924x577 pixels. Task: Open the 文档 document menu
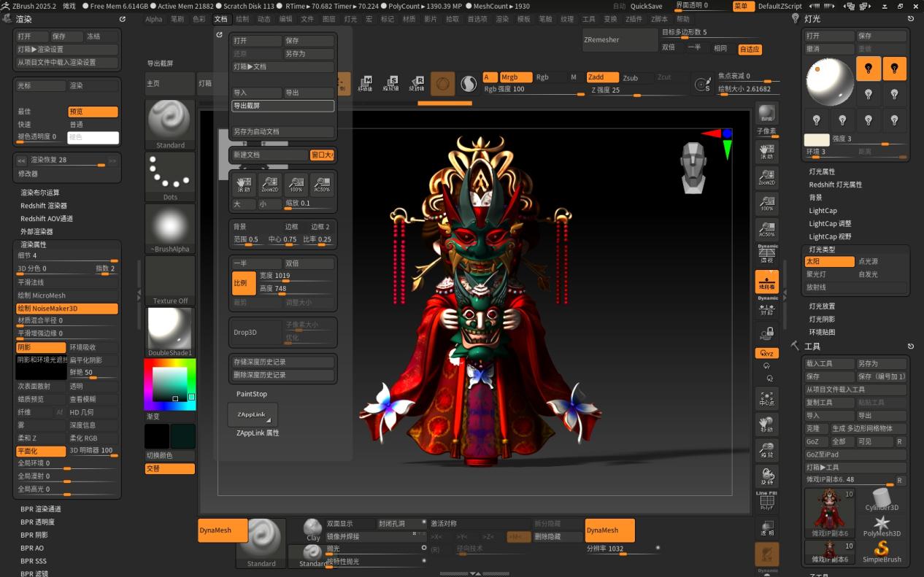[x=220, y=19]
